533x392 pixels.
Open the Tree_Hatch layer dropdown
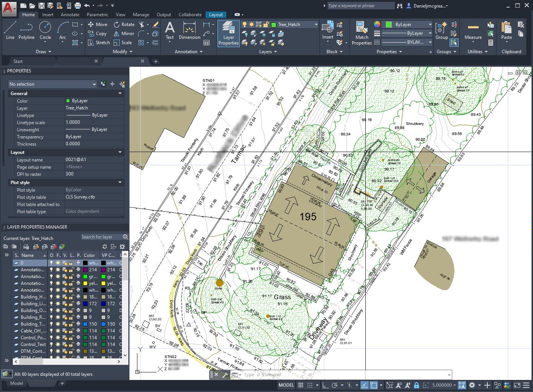[316, 25]
